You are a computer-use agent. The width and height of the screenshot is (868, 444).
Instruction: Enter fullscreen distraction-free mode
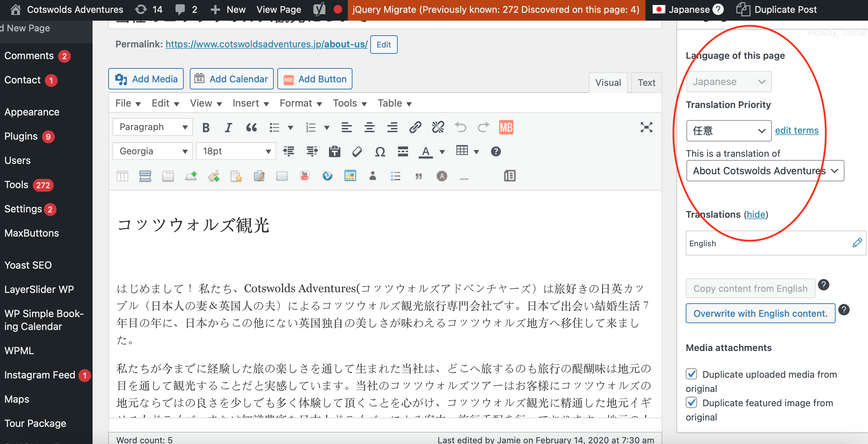point(646,127)
